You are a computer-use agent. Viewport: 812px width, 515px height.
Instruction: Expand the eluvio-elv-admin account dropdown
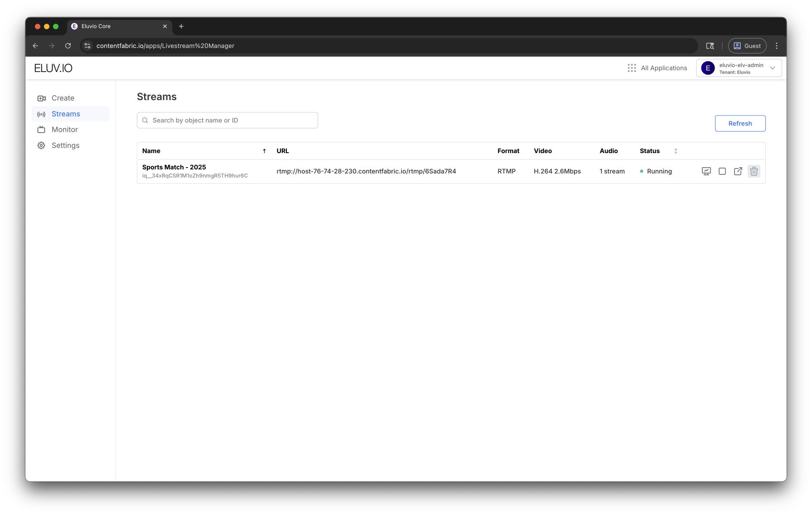click(x=773, y=68)
